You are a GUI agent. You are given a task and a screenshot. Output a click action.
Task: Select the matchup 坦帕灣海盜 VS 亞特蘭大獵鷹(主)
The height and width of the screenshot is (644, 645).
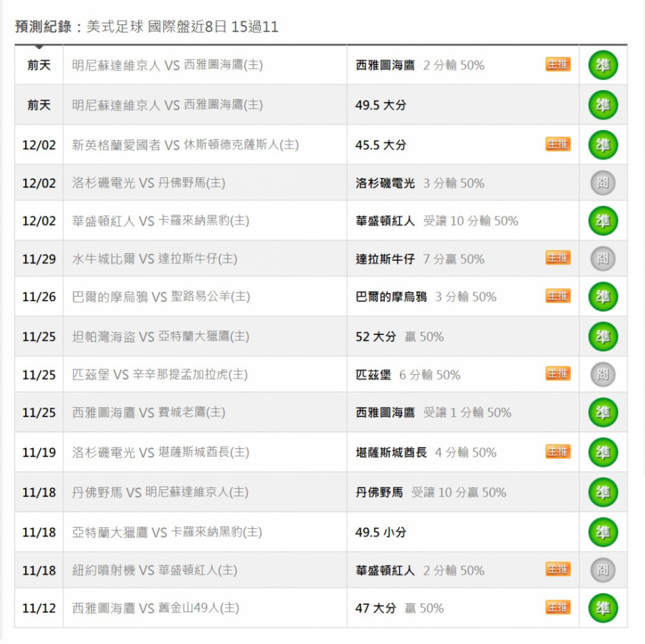pos(161,337)
